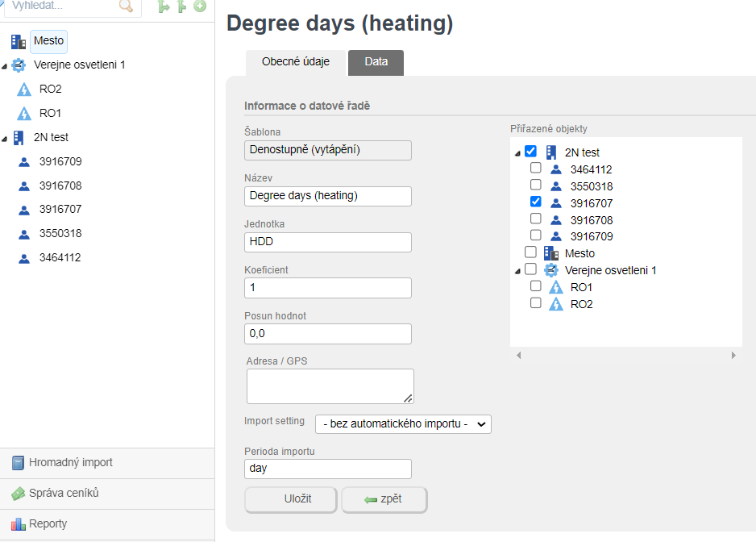Click the green plus add icon
The image size is (756, 542).
pyautogui.click(x=199, y=6)
